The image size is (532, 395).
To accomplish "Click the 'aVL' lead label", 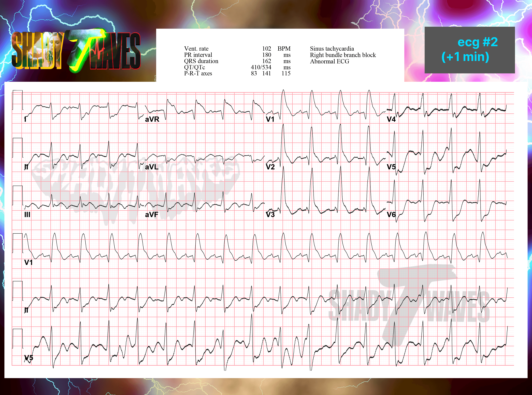I will pos(152,167).
